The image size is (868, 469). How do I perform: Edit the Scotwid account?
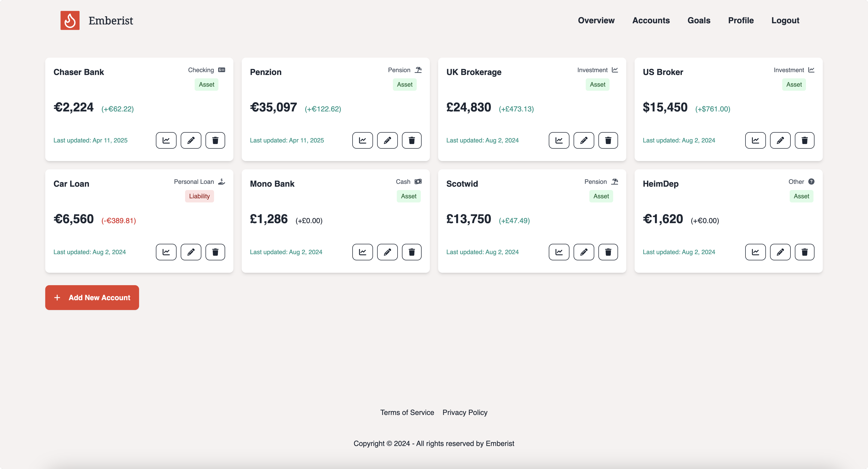pos(584,252)
